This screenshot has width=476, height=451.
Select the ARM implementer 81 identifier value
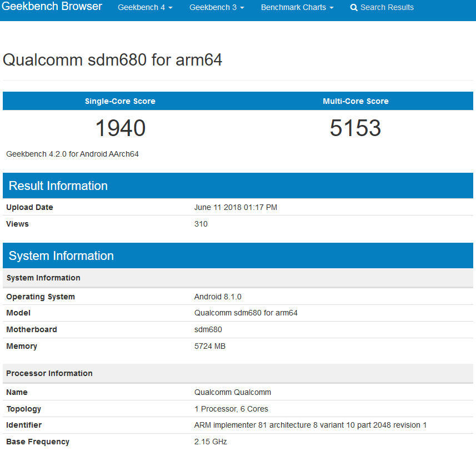coord(310,425)
